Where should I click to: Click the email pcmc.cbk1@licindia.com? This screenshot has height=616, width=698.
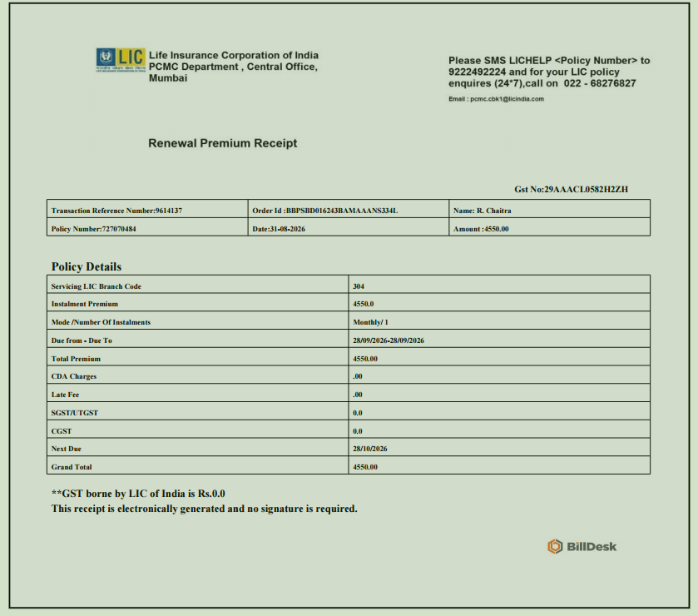tap(507, 99)
